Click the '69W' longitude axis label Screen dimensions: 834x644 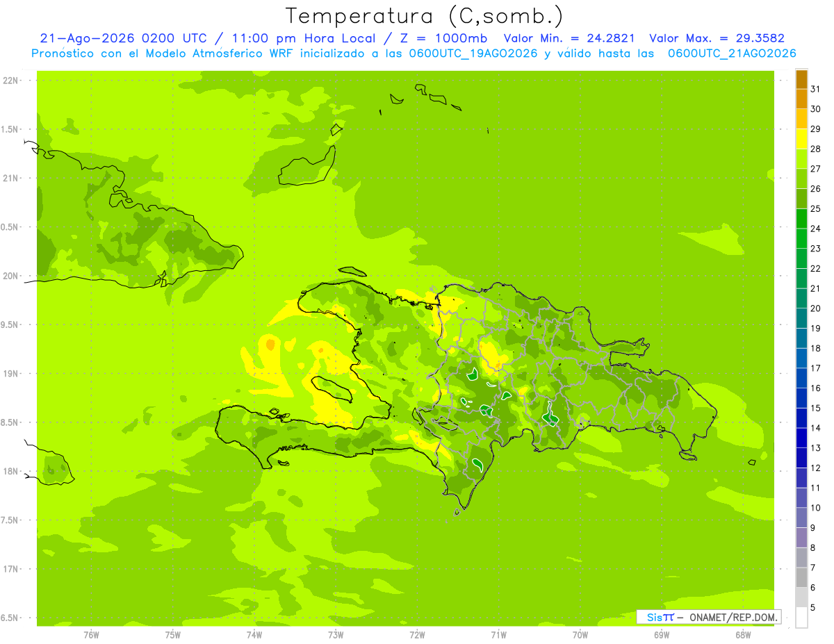(662, 635)
